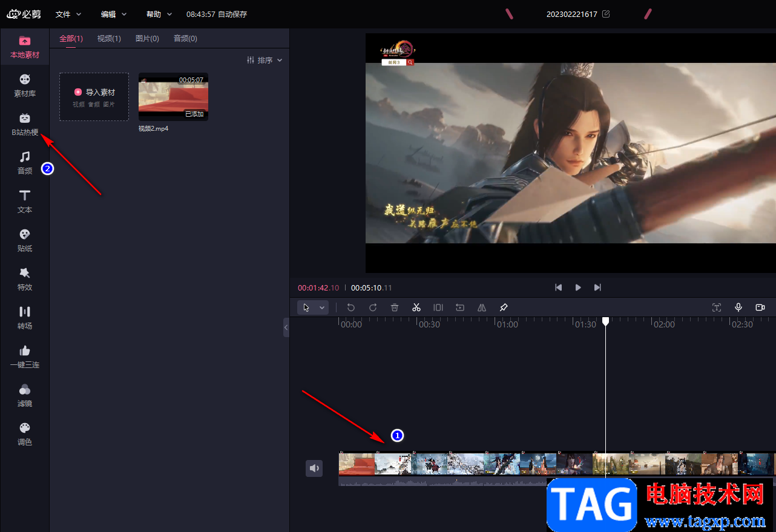Image resolution: width=776 pixels, height=532 pixels.
Task: Click the 01:00 mark on timeline ruler
Action: point(507,324)
